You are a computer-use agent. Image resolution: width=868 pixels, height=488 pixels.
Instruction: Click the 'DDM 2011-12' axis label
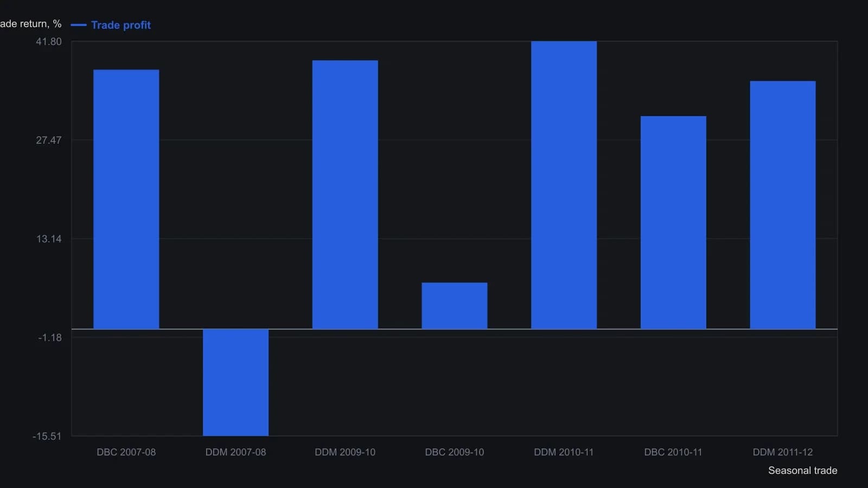click(783, 452)
